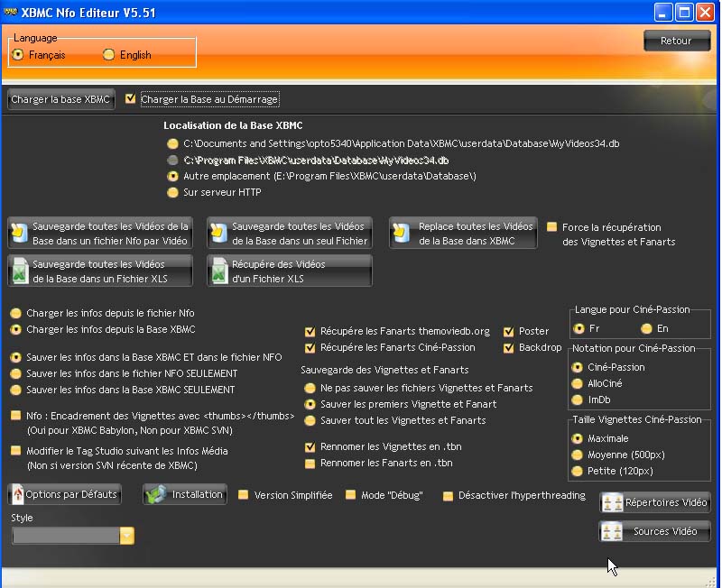Select the Français language option
Viewport: 722px width, 588px height.
[x=17, y=55]
